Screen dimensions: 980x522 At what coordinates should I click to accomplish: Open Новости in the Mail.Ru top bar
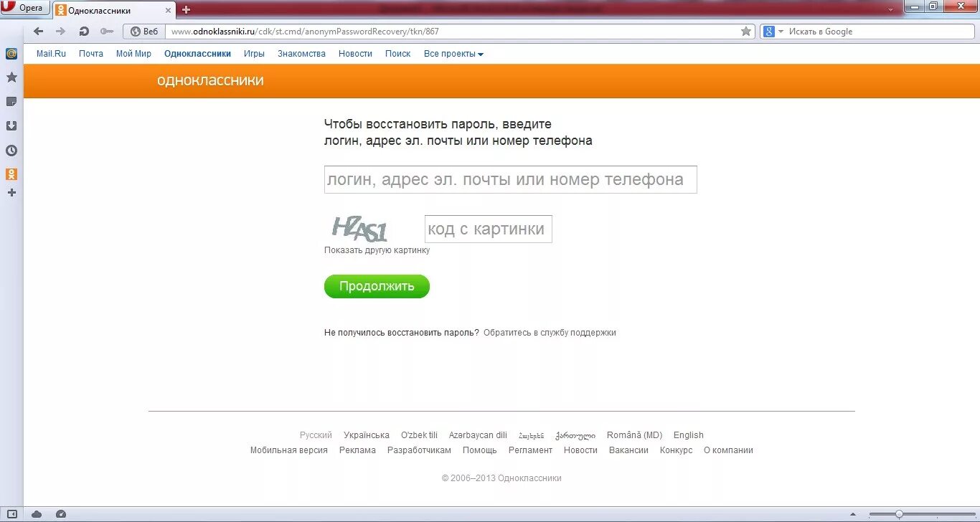point(355,54)
